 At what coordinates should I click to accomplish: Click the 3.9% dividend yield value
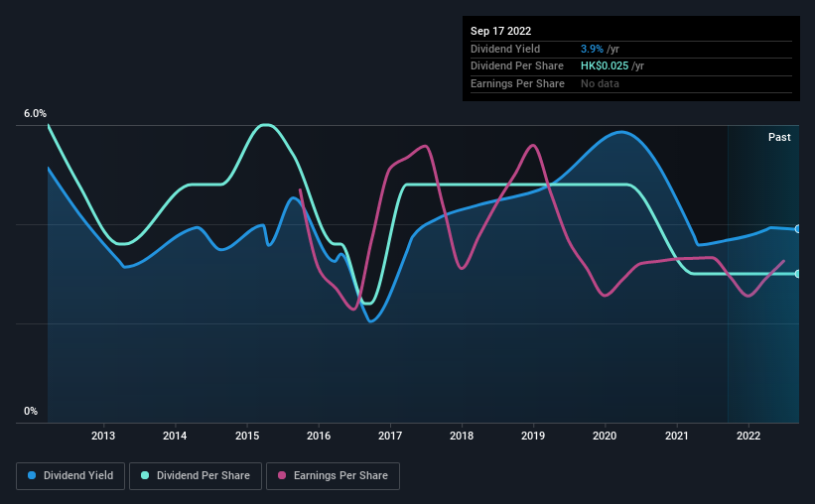pyautogui.click(x=592, y=49)
